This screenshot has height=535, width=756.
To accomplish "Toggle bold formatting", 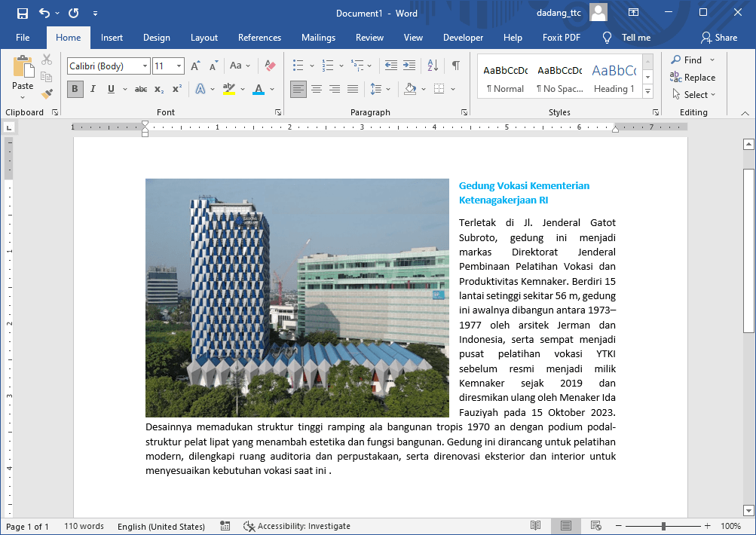I will 74,89.
